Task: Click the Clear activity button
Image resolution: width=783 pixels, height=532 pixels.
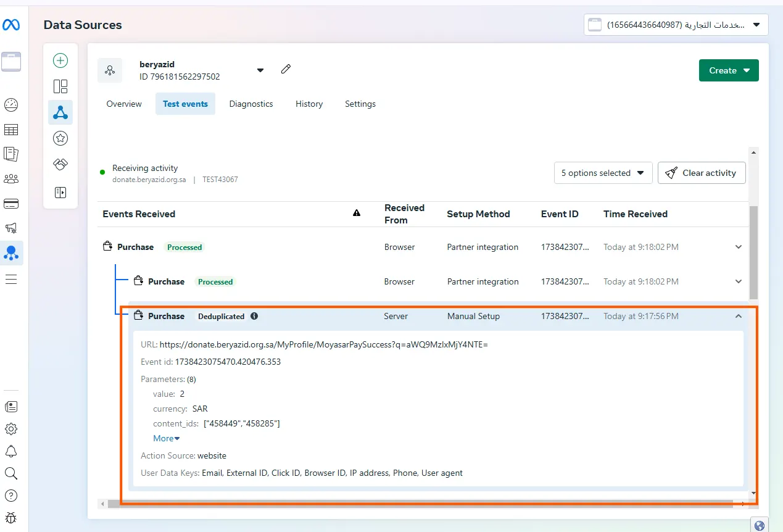Action: click(702, 173)
